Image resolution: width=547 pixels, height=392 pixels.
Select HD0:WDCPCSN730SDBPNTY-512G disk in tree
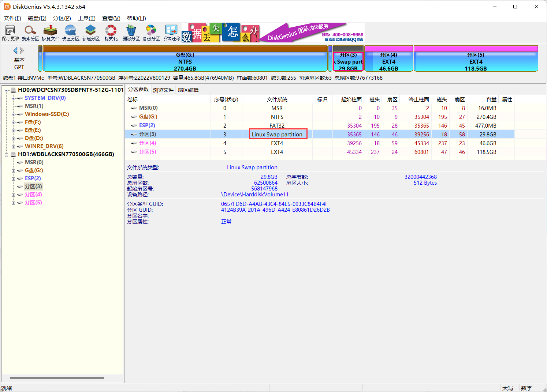click(70, 90)
